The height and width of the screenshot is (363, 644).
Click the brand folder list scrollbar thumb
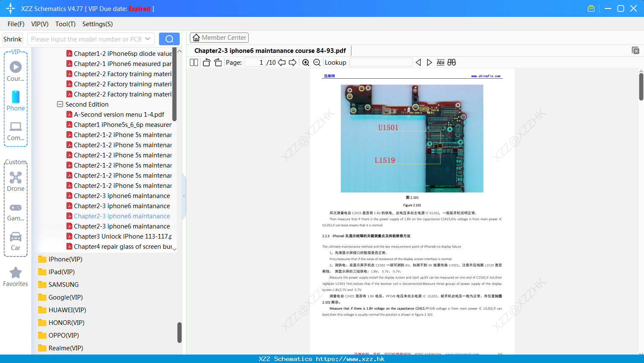pos(179,333)
